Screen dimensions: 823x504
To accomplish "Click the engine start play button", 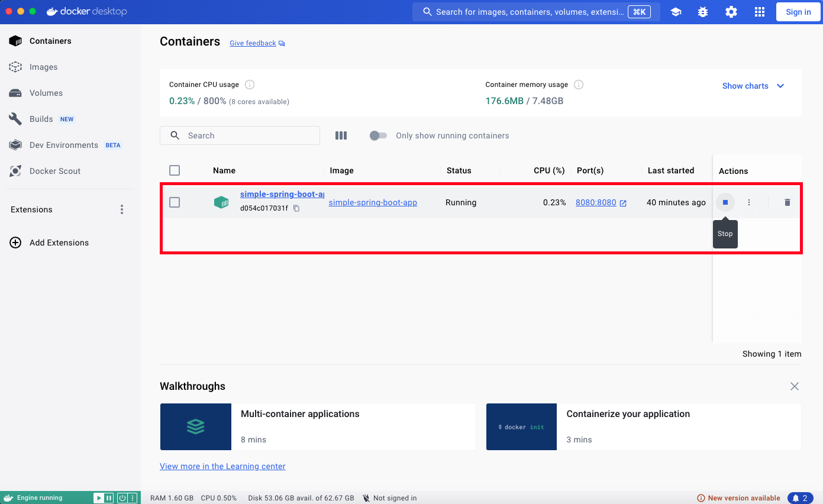I will (99, 498).
